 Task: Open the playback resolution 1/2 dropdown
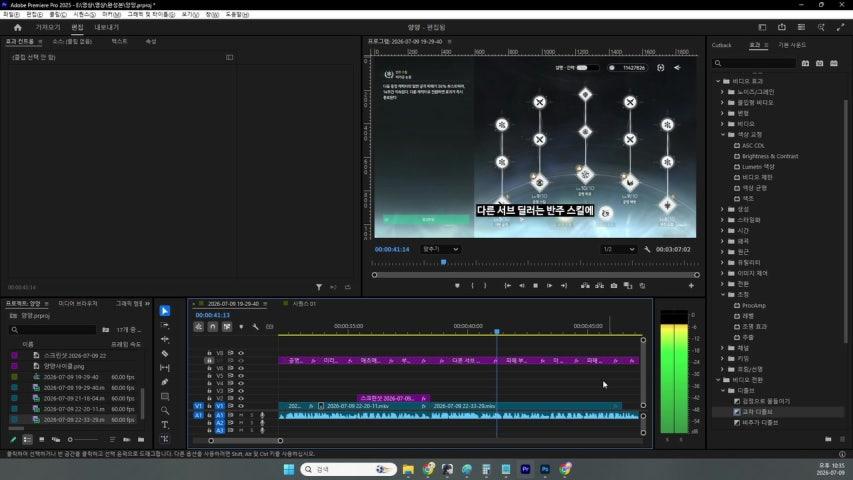tap(618, 249)
